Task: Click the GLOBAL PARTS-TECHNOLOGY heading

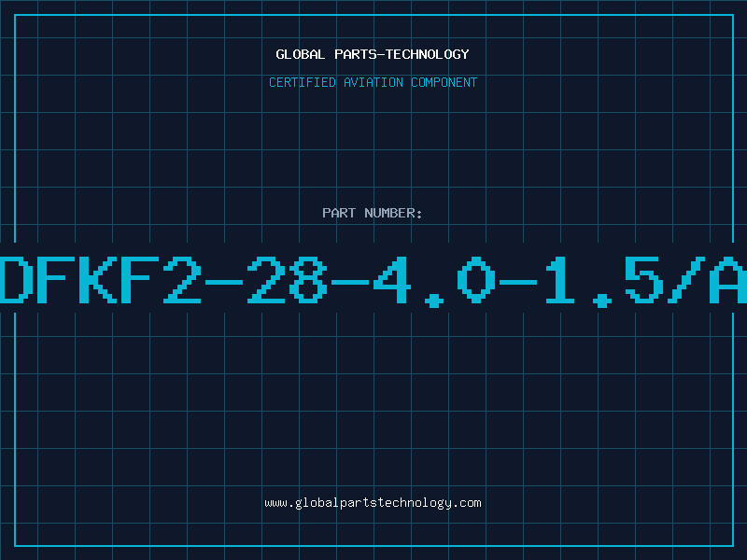Action: point(373,54)
